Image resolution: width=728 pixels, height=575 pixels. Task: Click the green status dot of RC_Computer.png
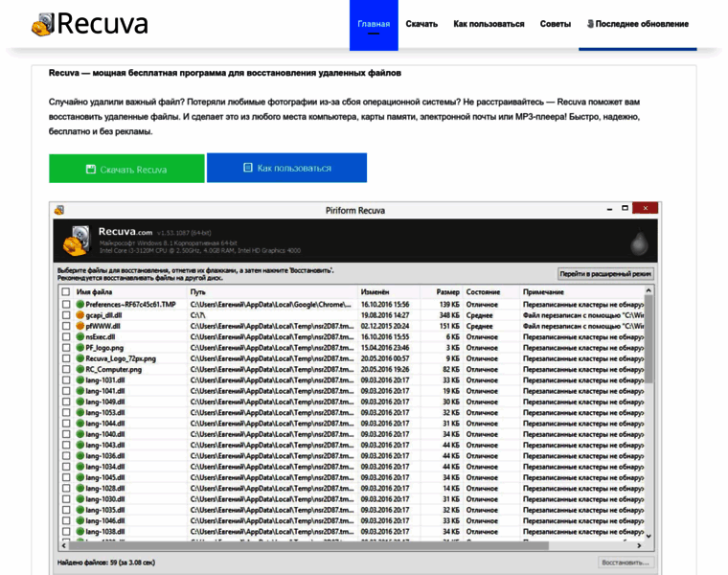point(80,369)
